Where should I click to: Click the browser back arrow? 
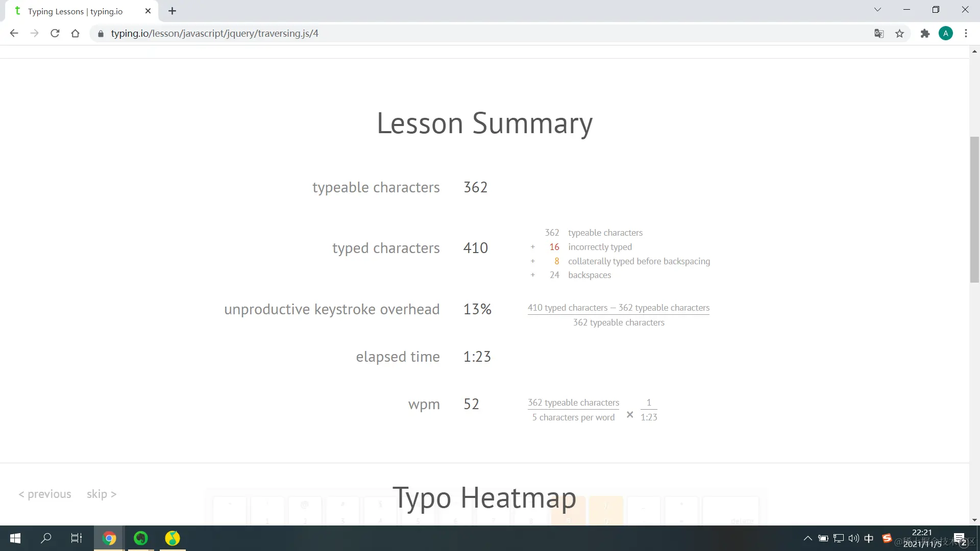click(14, 34)
